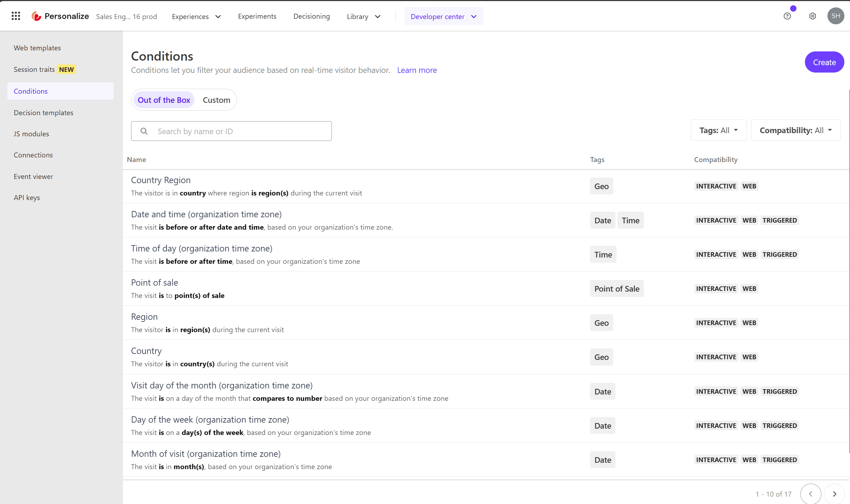Expand the Experiences menu
This screenshot has width=850, height=504.
point(196,17)
